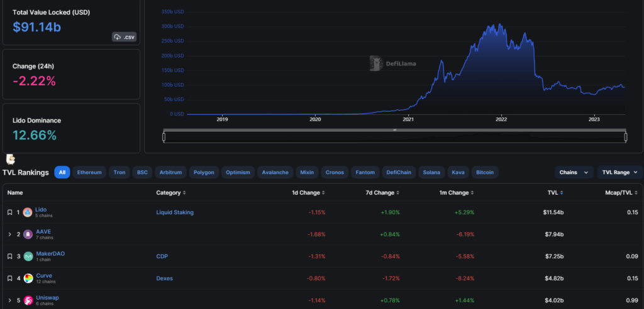Filter rankings by Solana

[431, 172]
